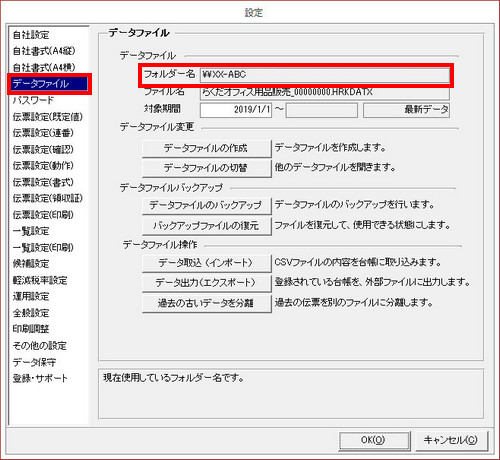Select 自社設定 in the settings list
This screenshot has height=460, width=500.
click(31, 35)
